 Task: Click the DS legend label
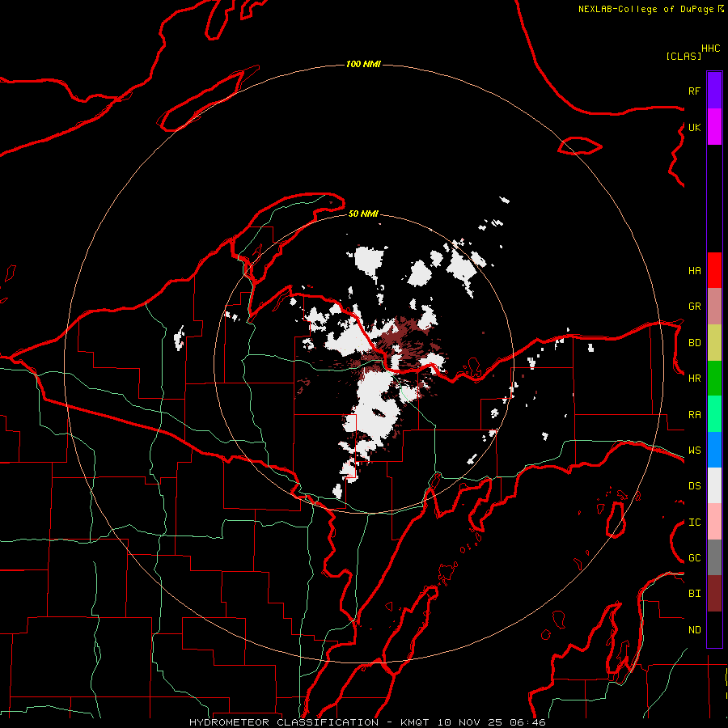694,486
